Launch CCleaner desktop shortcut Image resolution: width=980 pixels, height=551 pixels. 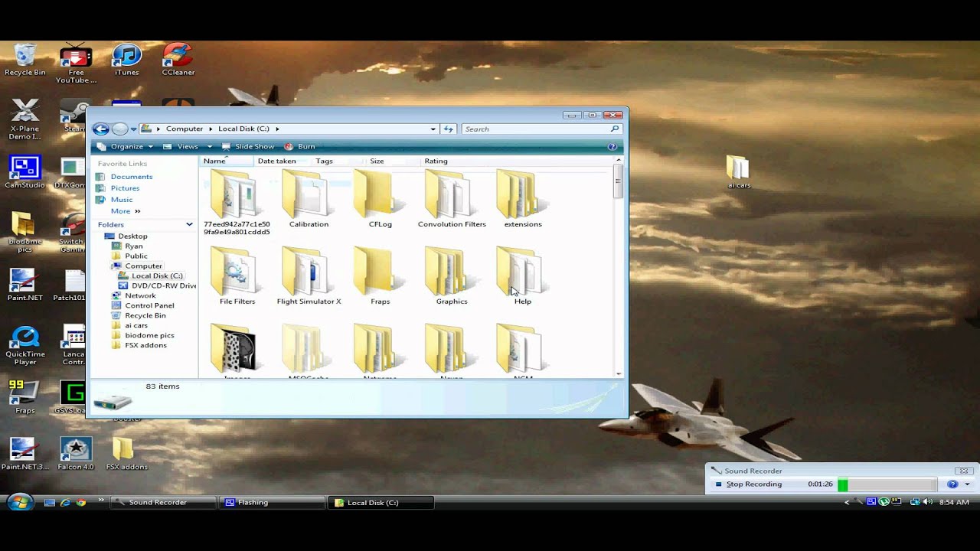[178, 60]
